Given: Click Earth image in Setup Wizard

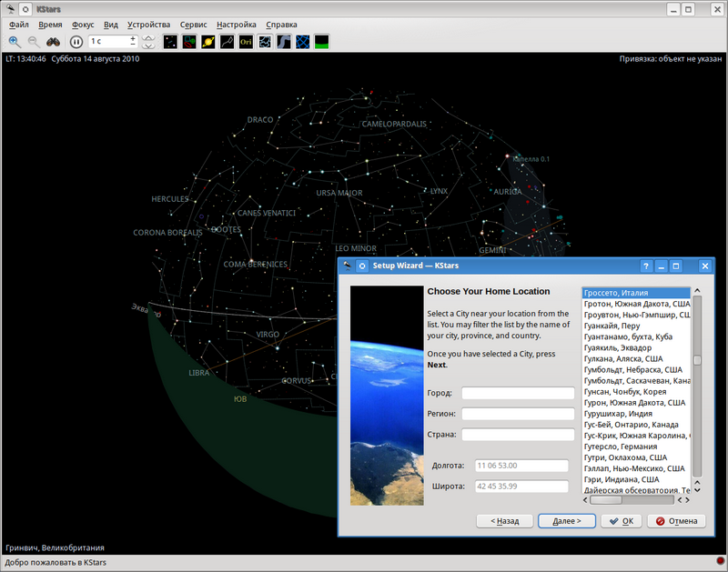Looking at the screenshot, I should 387,396.
